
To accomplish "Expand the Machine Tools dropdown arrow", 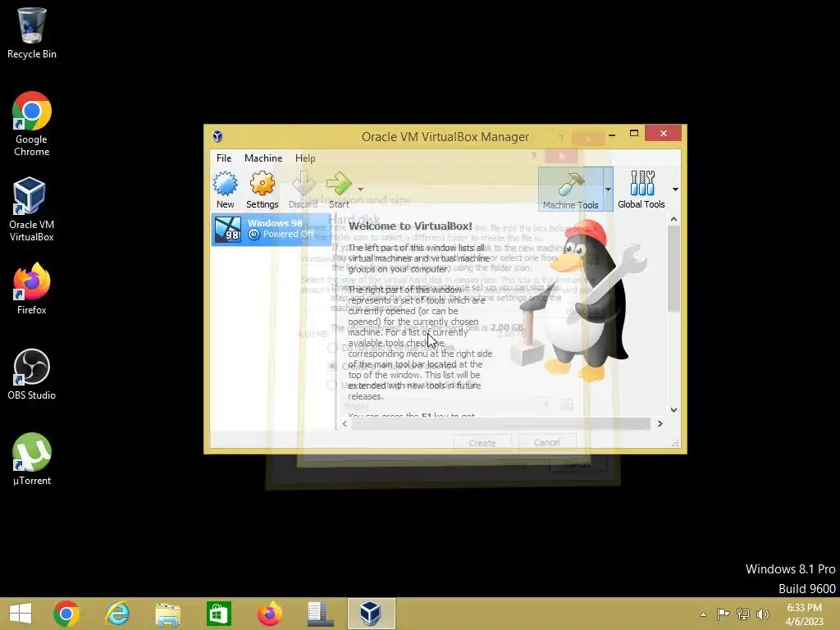I will point(608,189).
